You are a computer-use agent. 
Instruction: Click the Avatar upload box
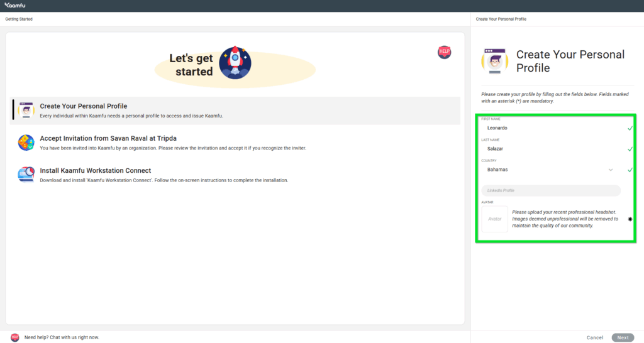(494, 219)
